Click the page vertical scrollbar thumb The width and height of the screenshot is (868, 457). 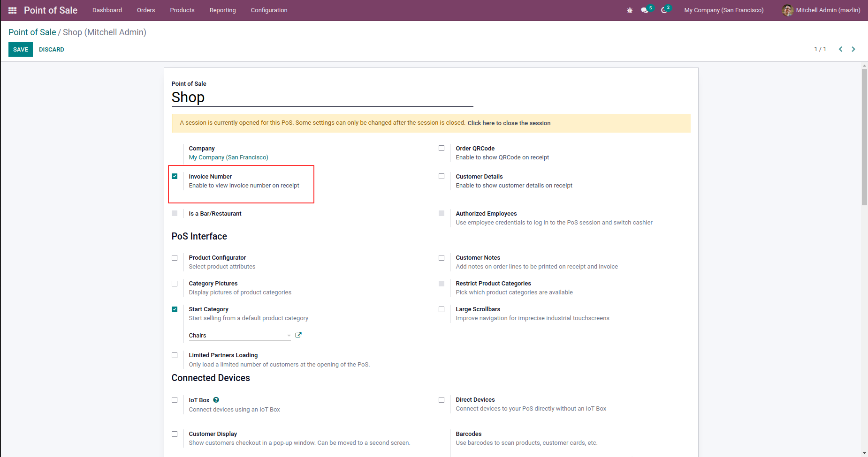[x=864, y=137]
